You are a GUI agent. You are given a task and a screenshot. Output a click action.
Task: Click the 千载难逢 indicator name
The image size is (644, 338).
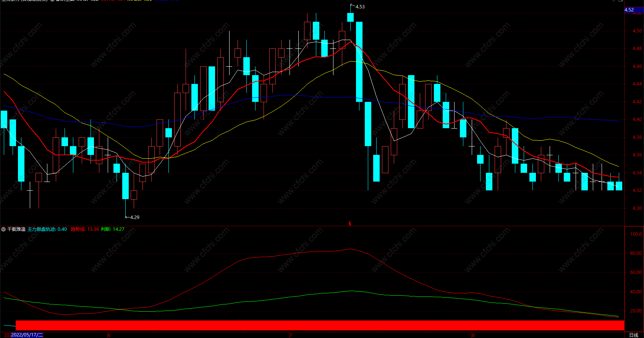[x=16, y=229]
